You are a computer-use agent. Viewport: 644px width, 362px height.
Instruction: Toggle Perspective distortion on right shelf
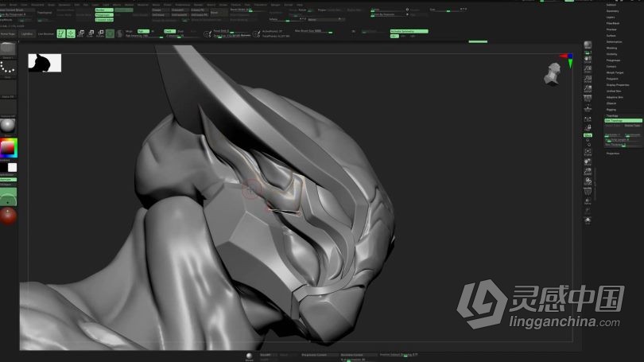click(x=588, y=99)
